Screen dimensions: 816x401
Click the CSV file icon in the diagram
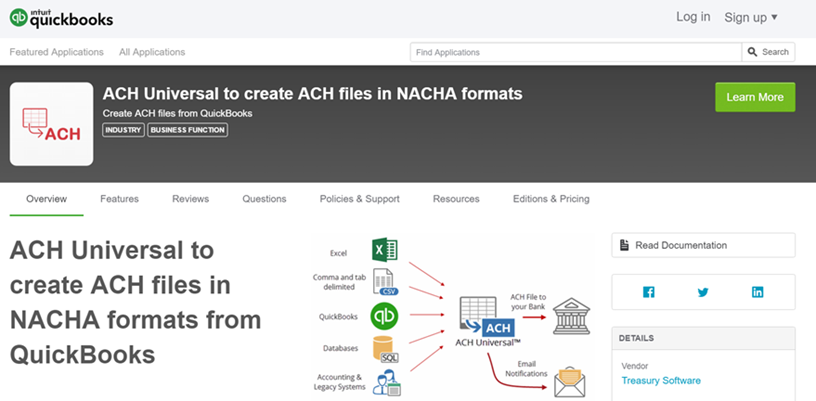[x=385, y=282]
